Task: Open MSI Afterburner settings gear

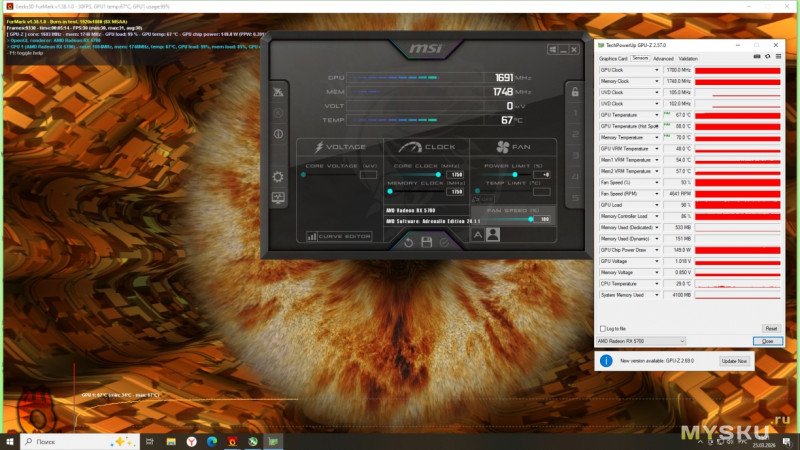Action: click(277, 177)
